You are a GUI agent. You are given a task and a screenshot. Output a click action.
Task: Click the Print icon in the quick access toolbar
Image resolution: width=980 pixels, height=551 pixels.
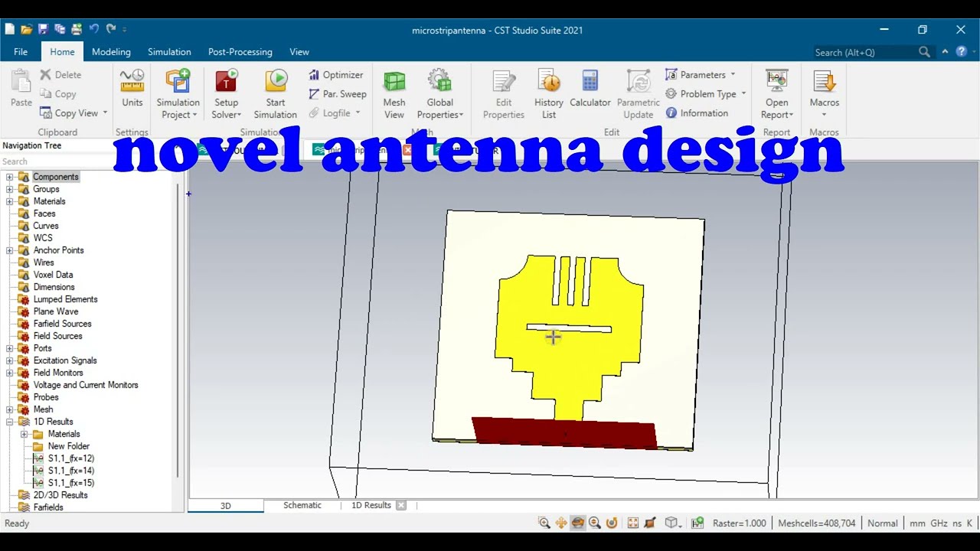(77, 30)
